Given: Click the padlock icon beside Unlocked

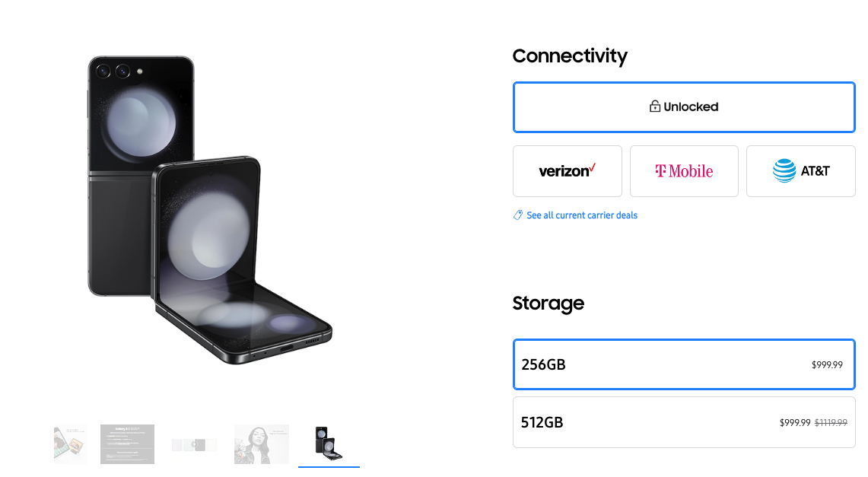Looking at the screenshot, I should tap(654, 107).
